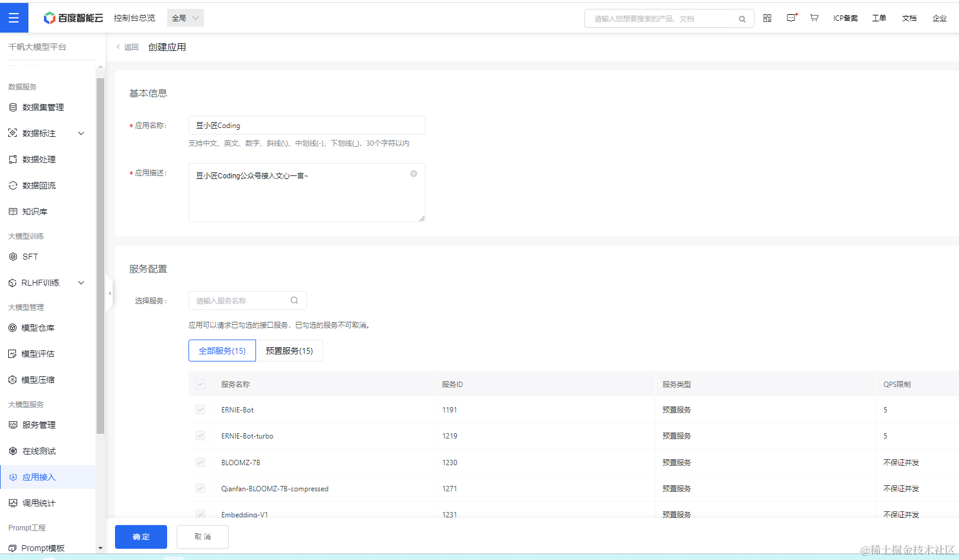This screenshot has height=560, width=959.
Task: Focus the 应用描述 text area
Action: (307, 193)
